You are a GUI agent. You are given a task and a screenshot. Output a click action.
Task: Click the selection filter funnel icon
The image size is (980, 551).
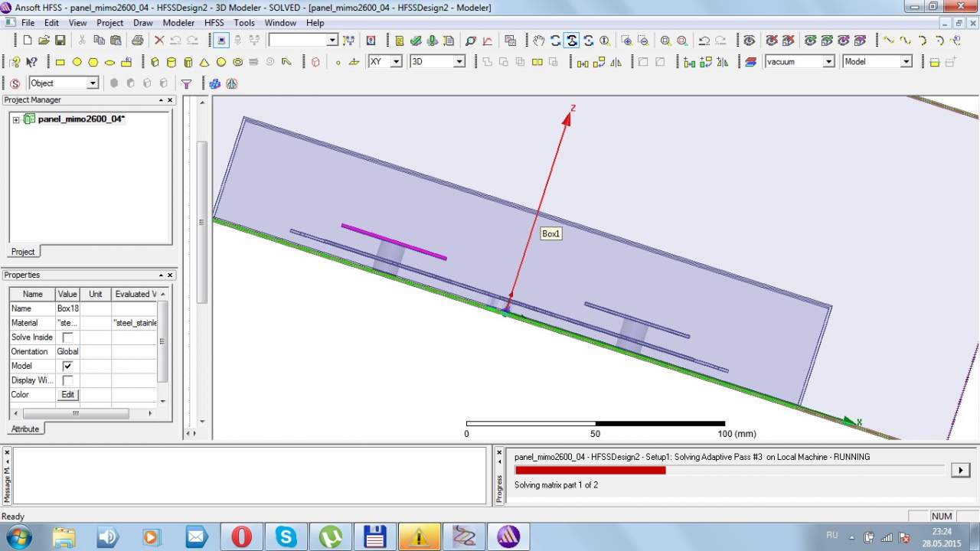[x=186, y=83]
